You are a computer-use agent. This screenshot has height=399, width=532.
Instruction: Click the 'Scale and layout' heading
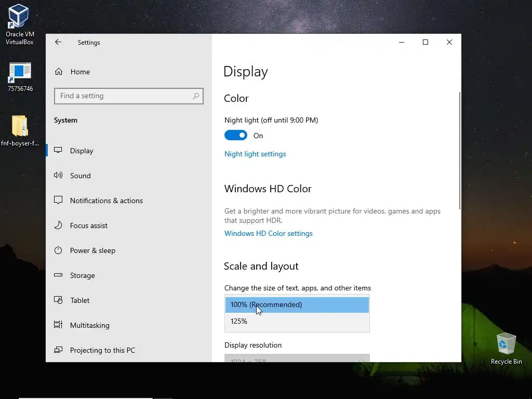pyautogui.click(x=261, y=266)
